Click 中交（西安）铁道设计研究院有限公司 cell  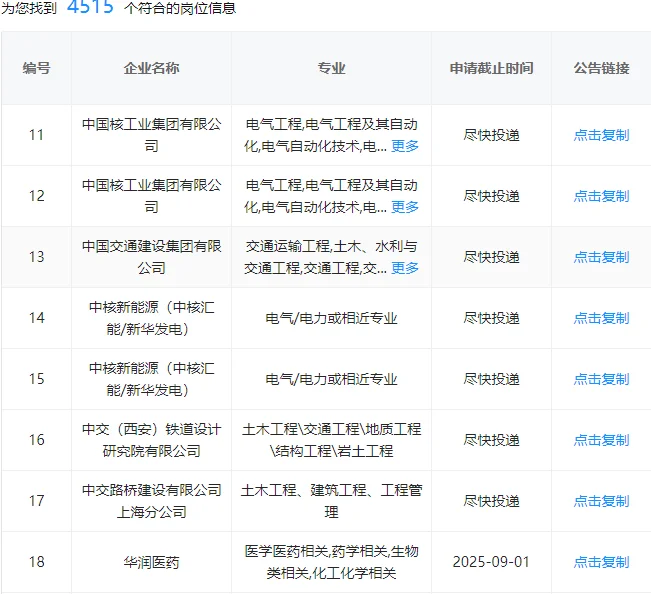(x=152, y=440)
